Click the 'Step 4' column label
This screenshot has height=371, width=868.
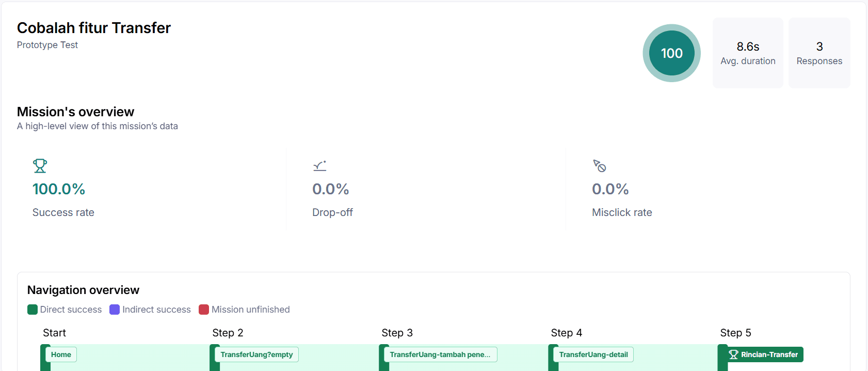click(566, 333)
